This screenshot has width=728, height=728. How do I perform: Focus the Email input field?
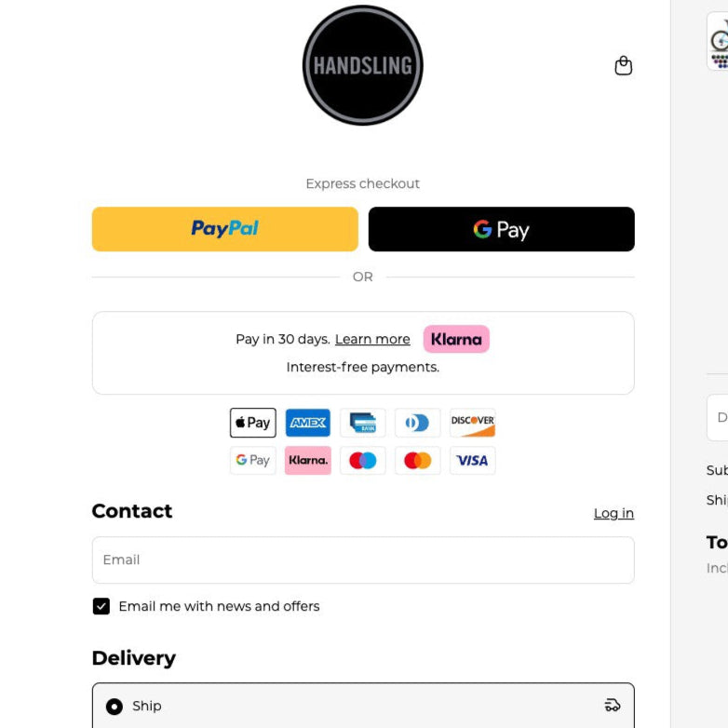[x=363, y=559]
